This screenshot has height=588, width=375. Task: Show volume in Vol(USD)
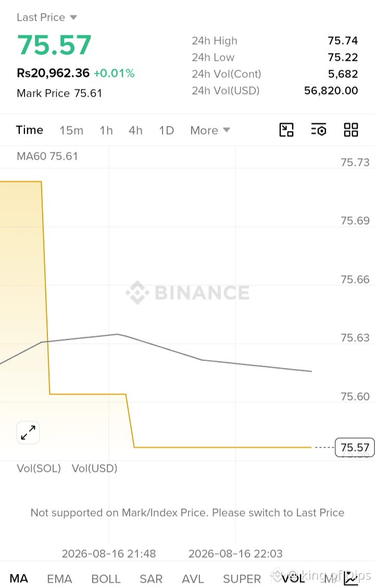(94, 468)
